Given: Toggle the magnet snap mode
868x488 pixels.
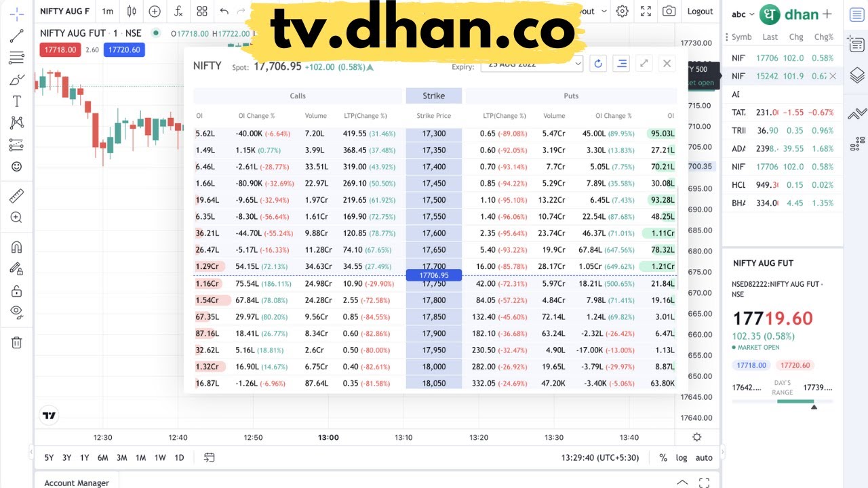Looking at the screenshot, I should click(17, 247).
